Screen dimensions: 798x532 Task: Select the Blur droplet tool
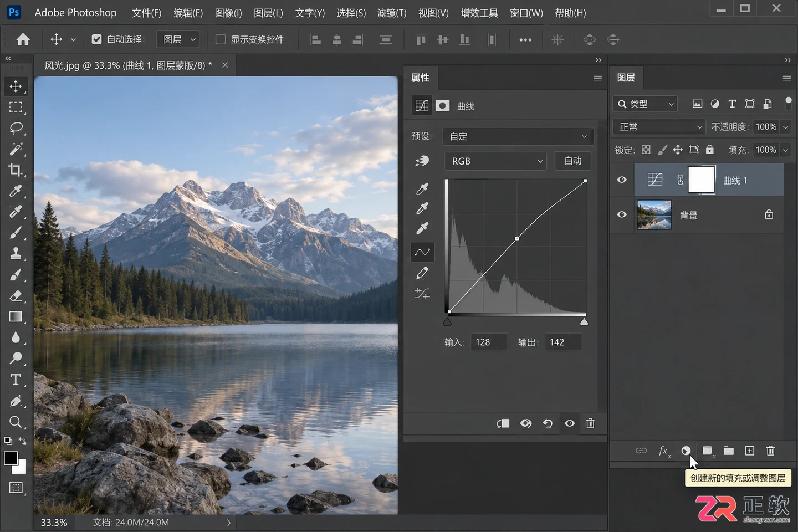16,337
